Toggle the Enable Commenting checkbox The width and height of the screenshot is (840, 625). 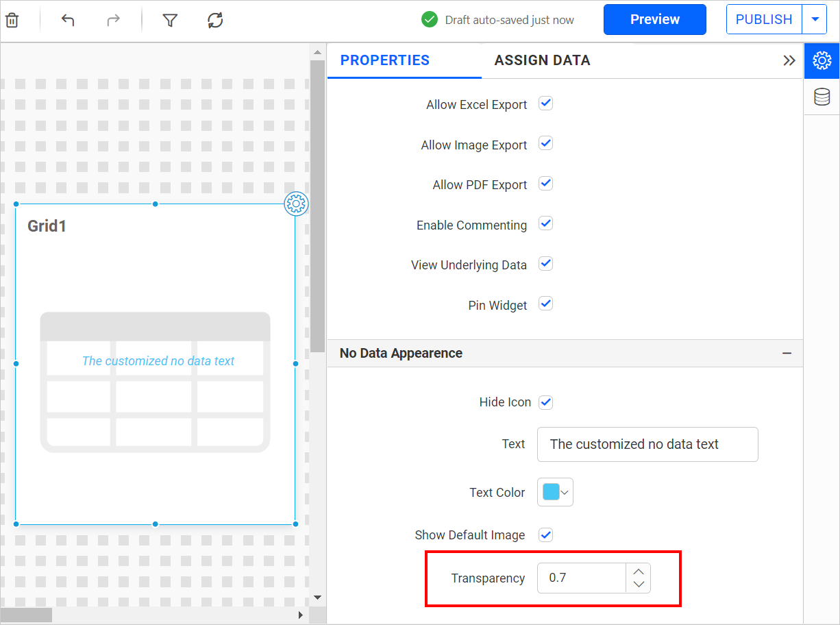(x=545, y=224)
